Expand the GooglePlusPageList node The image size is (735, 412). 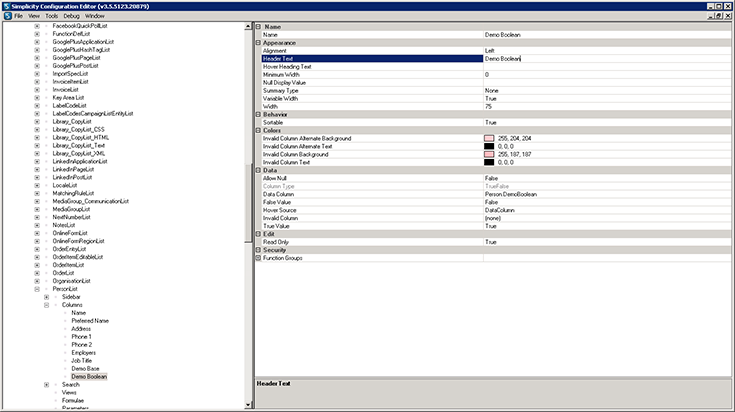click(x=37, y=58)
